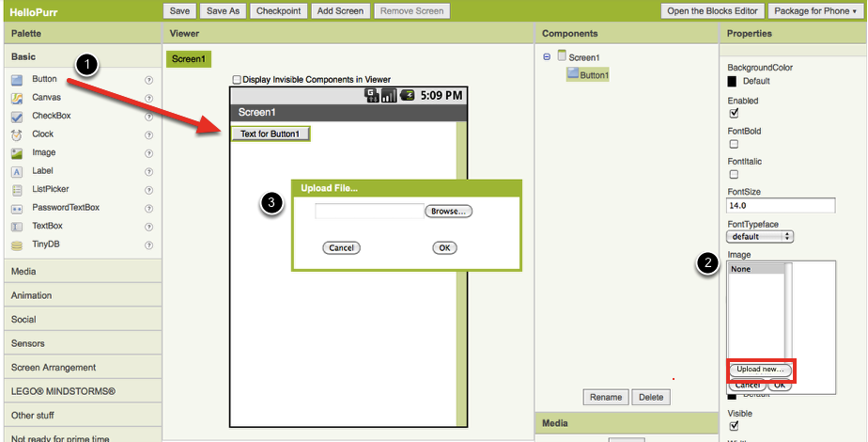This screenshot has width=868, height=442.
Task: Delete the selected component
Action: point(651,397)
